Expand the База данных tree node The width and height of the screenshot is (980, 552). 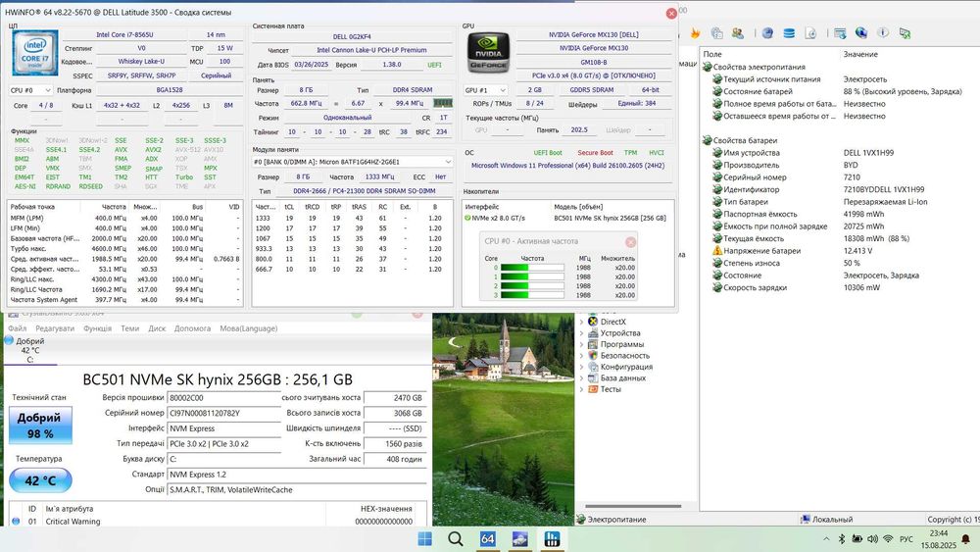tap(582, 378)
